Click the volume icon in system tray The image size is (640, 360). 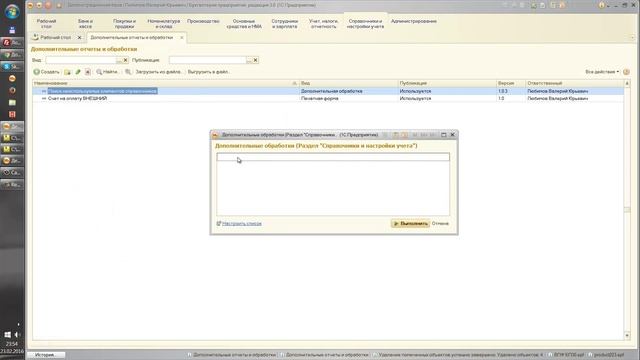click(17, 335)
